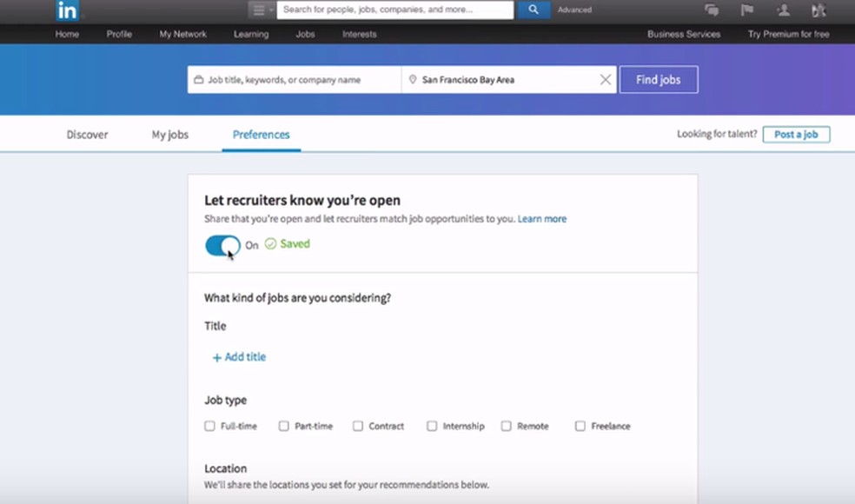Switch to the My jobs tab

[x=169, y=135]
